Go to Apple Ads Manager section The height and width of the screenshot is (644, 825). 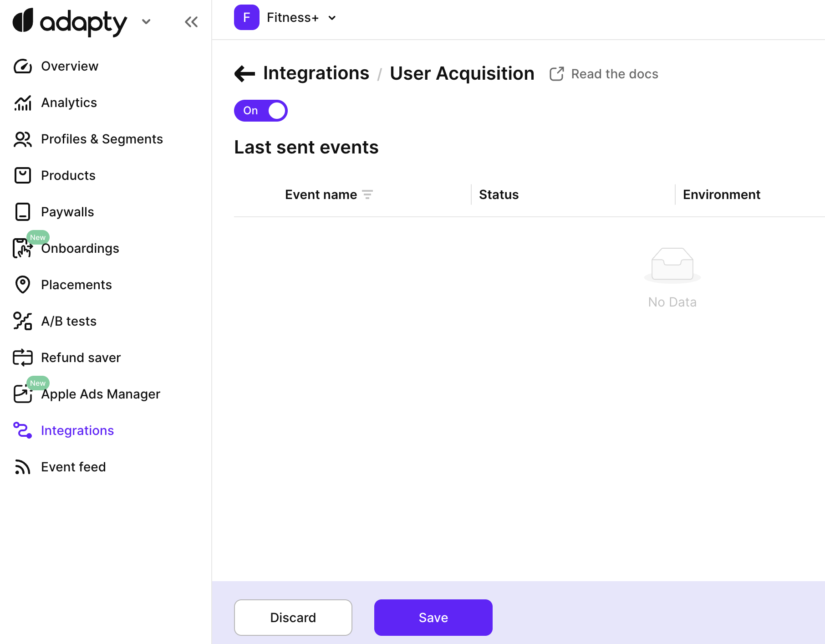coord(100,394)
